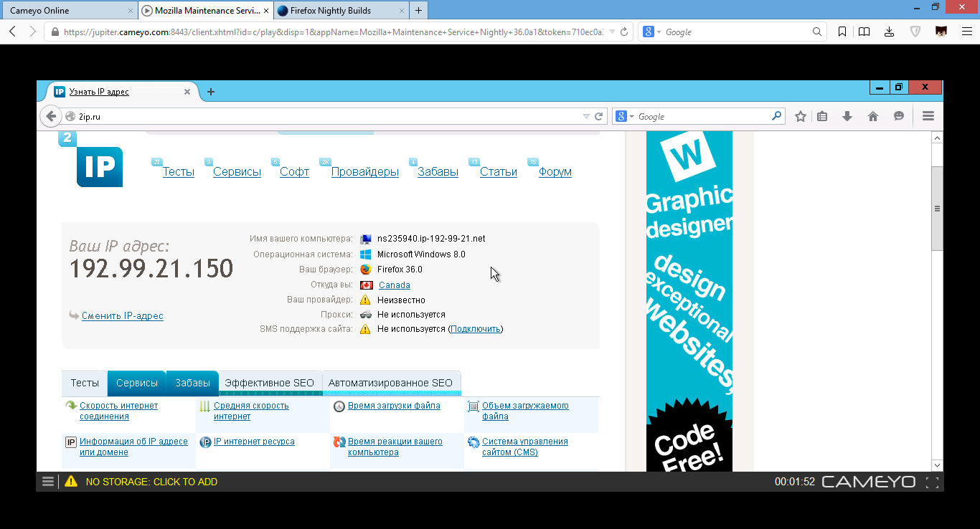This screenshot has height=529, width=980.
Task: Click the Сменить IP-адрес link
Action: click(x=123, y=316)
